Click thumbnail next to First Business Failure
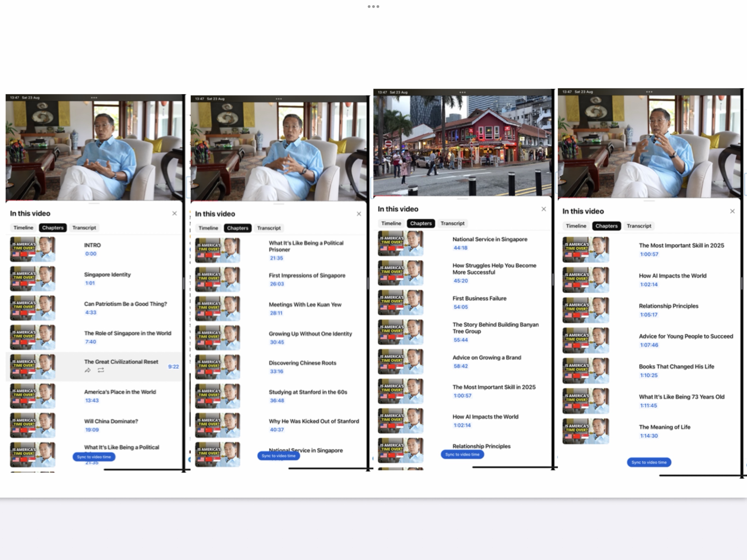This screenshot has height=560, width=747. pos(401,303)
